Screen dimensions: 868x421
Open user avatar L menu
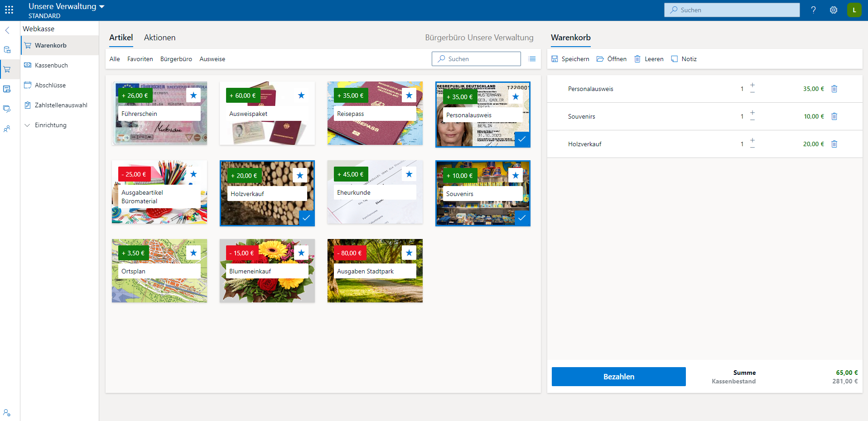click(x=854, y=10)
